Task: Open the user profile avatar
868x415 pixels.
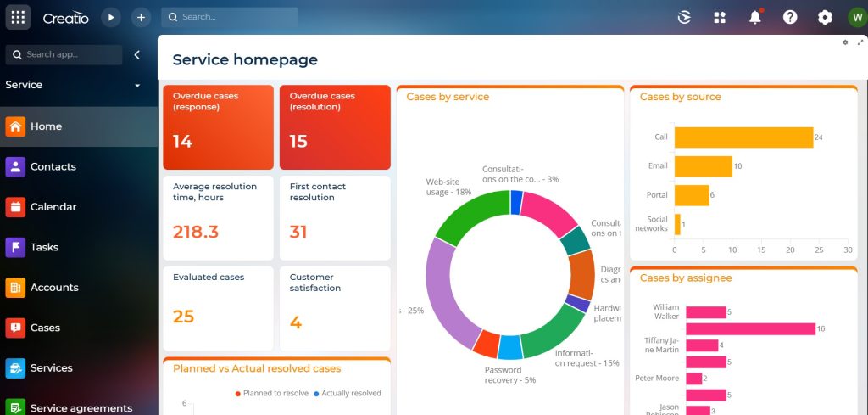Action: point(856,17)
